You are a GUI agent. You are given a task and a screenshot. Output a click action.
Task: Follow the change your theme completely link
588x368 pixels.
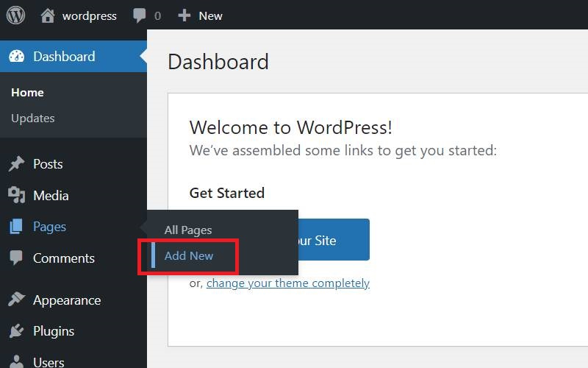click(287, 283)
